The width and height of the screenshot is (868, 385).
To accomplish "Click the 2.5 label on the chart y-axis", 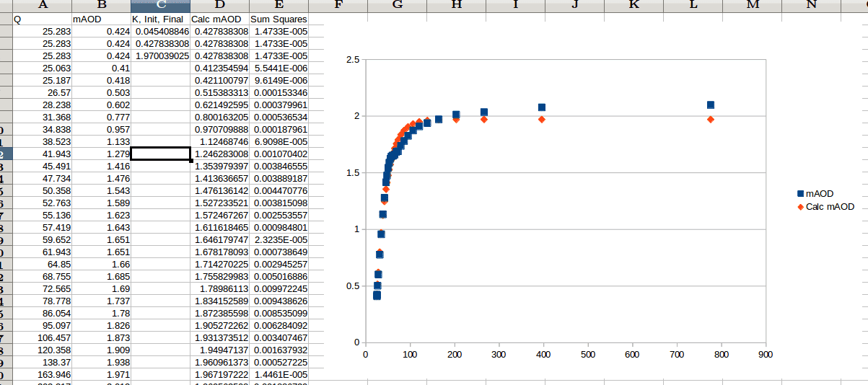I will 354,60.
